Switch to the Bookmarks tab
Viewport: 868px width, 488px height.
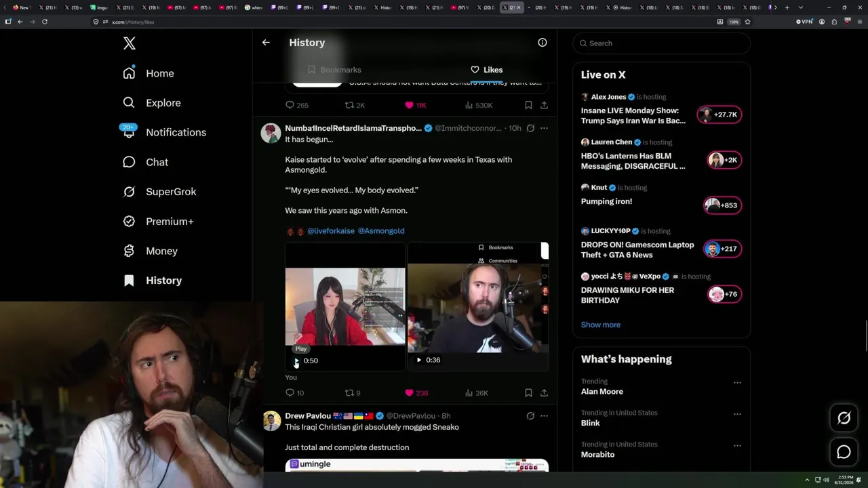[x=334, y=70]
